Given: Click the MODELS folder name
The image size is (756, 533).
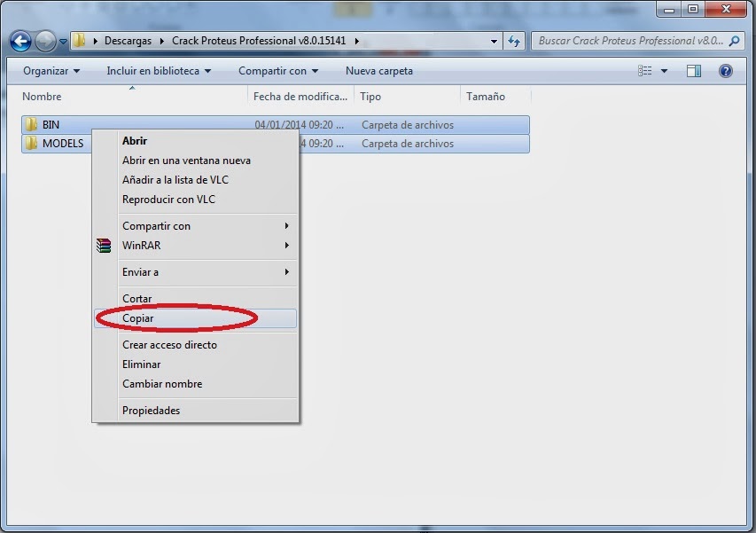Looking at the screenshot, I should pos(63,144).
